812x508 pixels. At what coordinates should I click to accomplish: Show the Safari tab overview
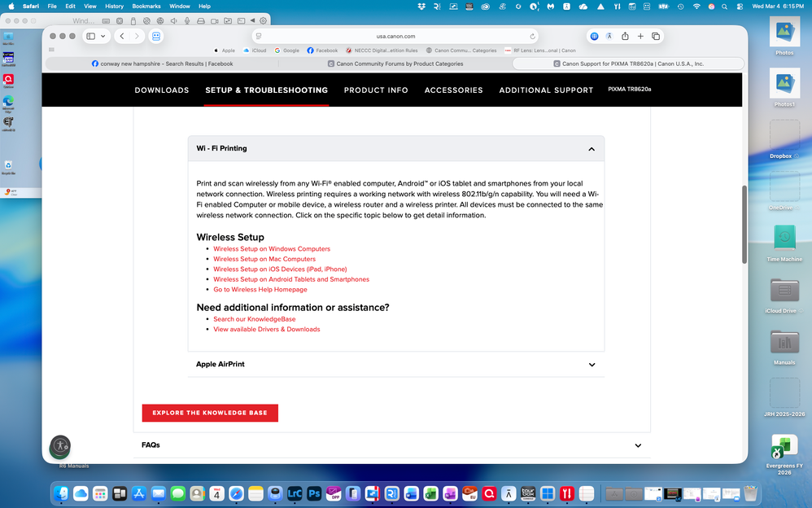[x=656, y=37]
